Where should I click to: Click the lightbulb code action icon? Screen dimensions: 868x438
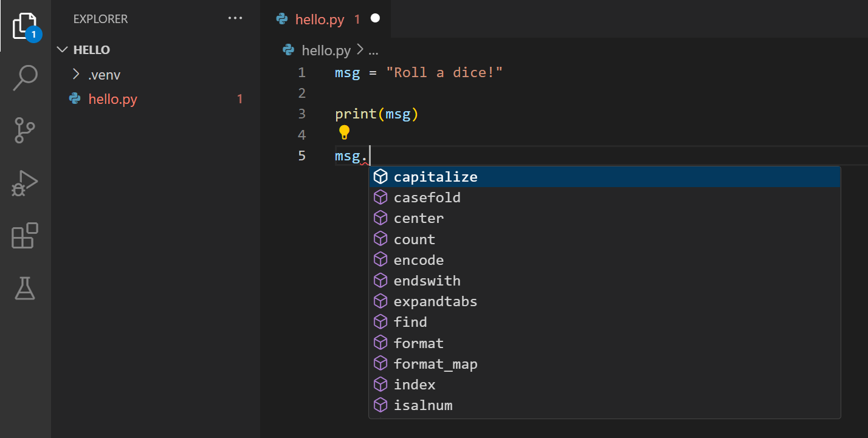(345, 132)
